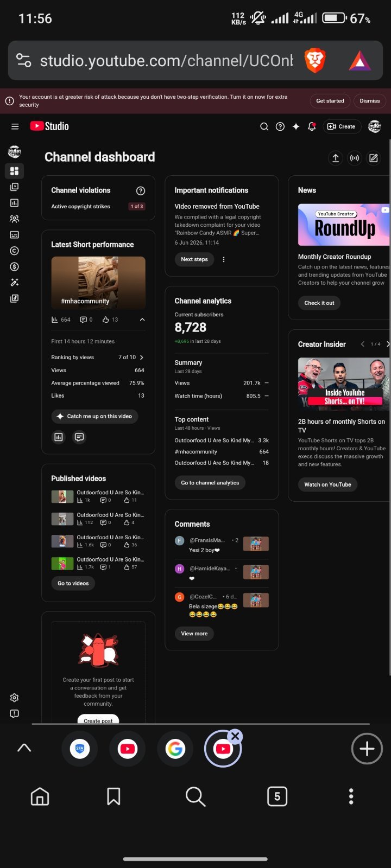
Task: Open Send feedback icon in sidebar
Action: tap(15, 713)
